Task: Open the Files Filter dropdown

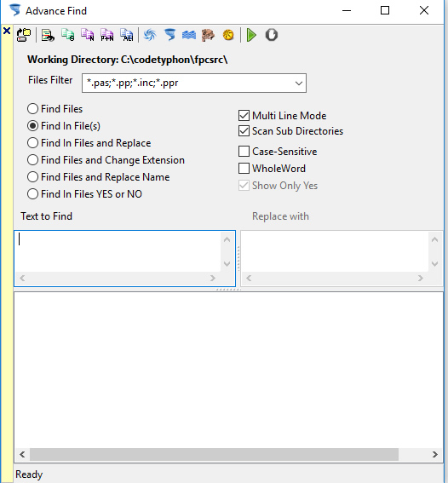Action: 298,83
